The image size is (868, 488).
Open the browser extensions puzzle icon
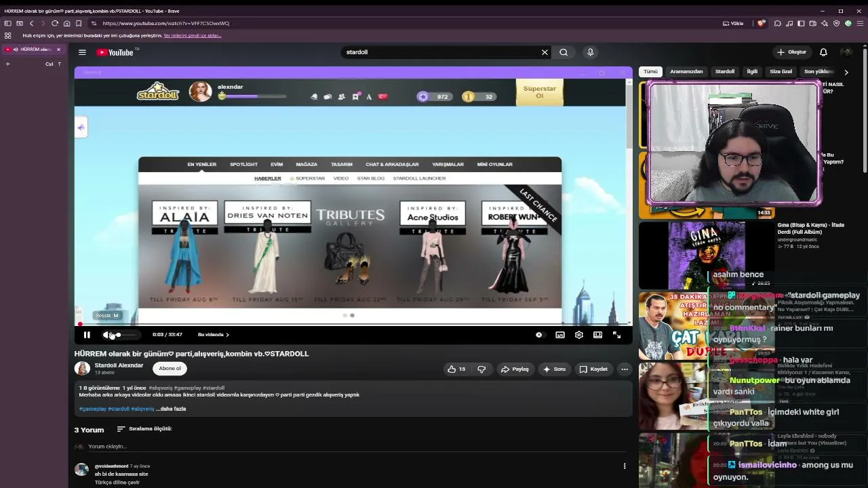pos(778,23)
